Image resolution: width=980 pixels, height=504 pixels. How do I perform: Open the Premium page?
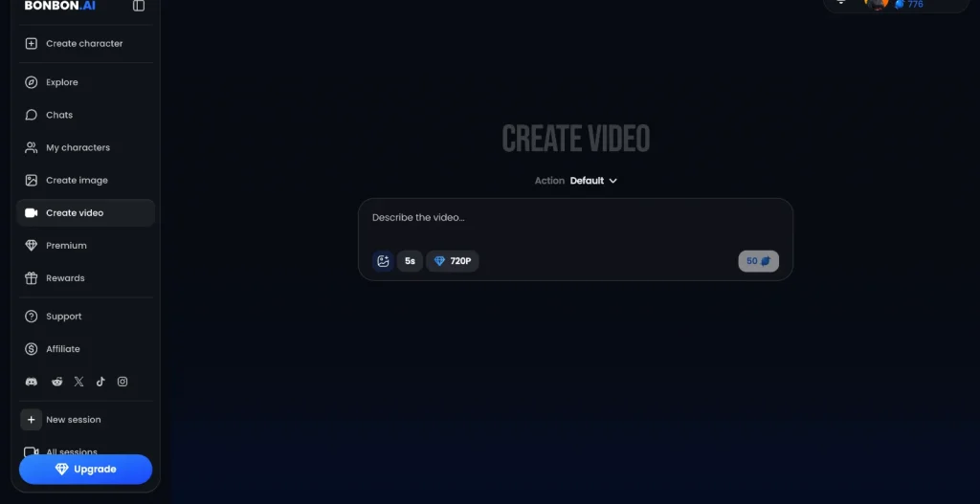point(85,246)
